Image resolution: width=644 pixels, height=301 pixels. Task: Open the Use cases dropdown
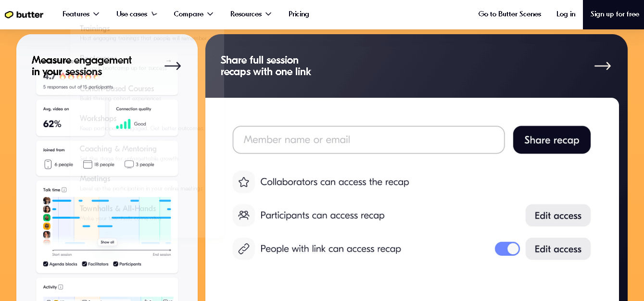click(x=137, y=14)
